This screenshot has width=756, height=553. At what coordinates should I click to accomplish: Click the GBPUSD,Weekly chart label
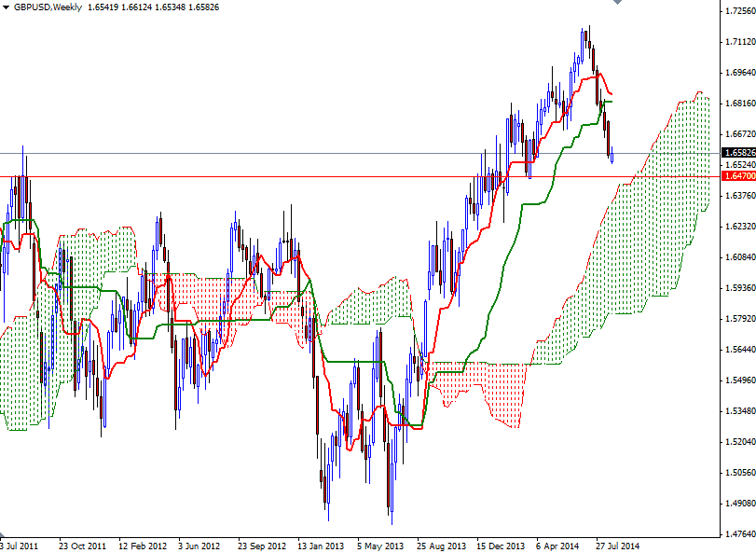point(45,7)
